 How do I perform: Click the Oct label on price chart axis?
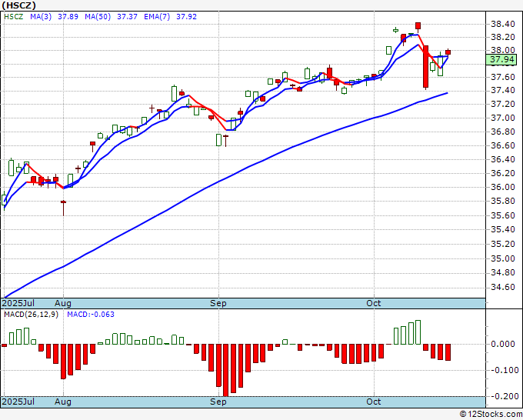click(x=373, y=303)
